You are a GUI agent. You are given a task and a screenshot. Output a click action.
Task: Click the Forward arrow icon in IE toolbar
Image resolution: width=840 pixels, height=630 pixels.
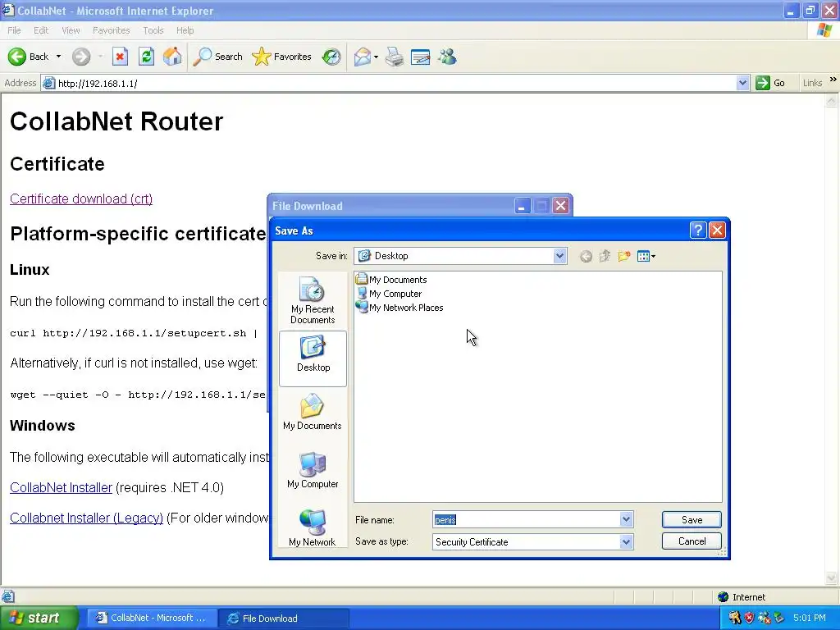point(81,57)
